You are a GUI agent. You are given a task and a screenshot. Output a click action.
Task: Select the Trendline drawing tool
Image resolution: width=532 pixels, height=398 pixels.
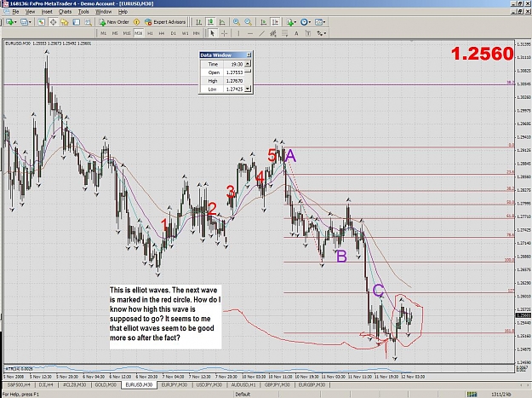[262, 33]
